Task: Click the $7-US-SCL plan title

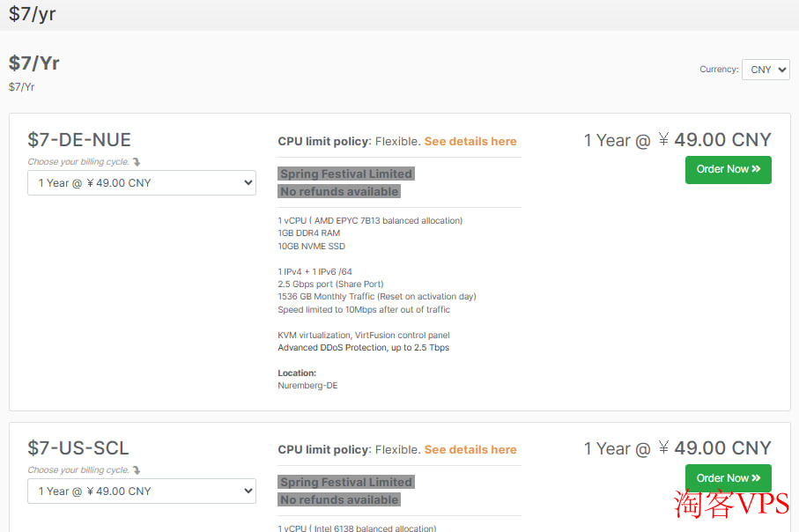Action: tap(78, 448)
